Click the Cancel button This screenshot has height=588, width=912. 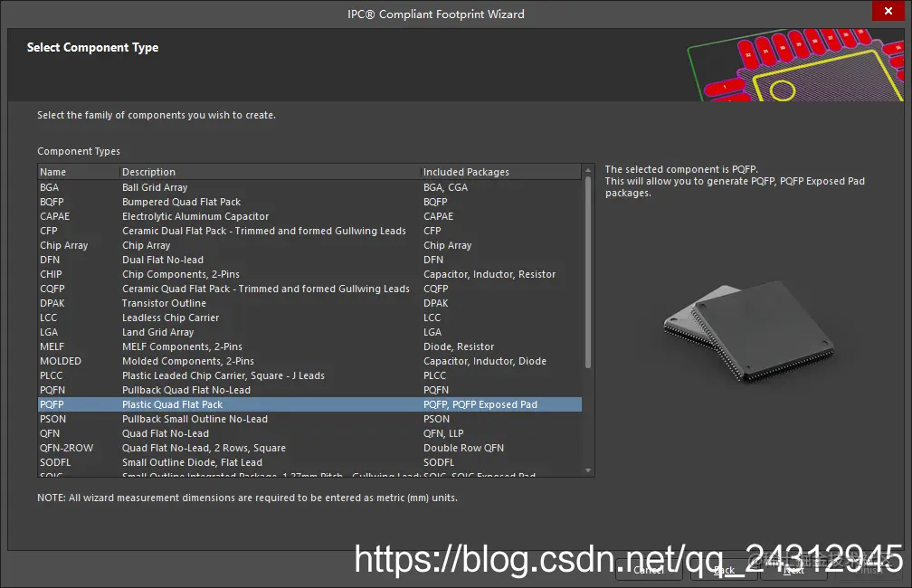649,571
